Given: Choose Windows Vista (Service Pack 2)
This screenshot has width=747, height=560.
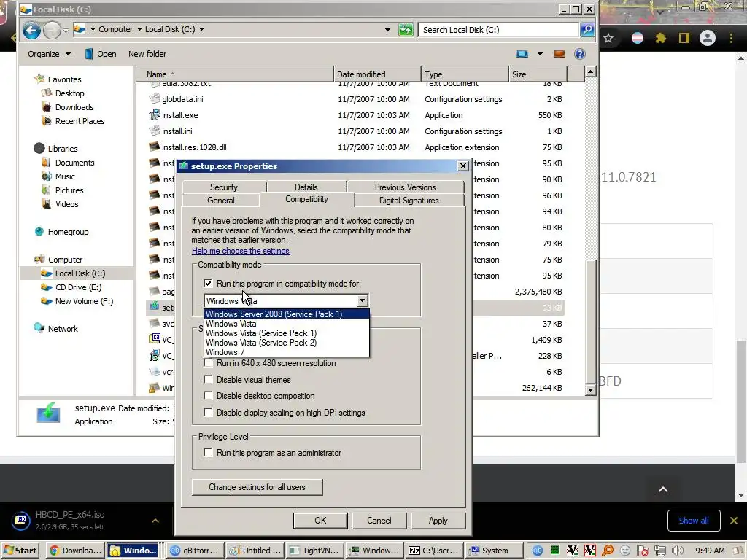Looking at the screenshot, I should pos(286,343).
